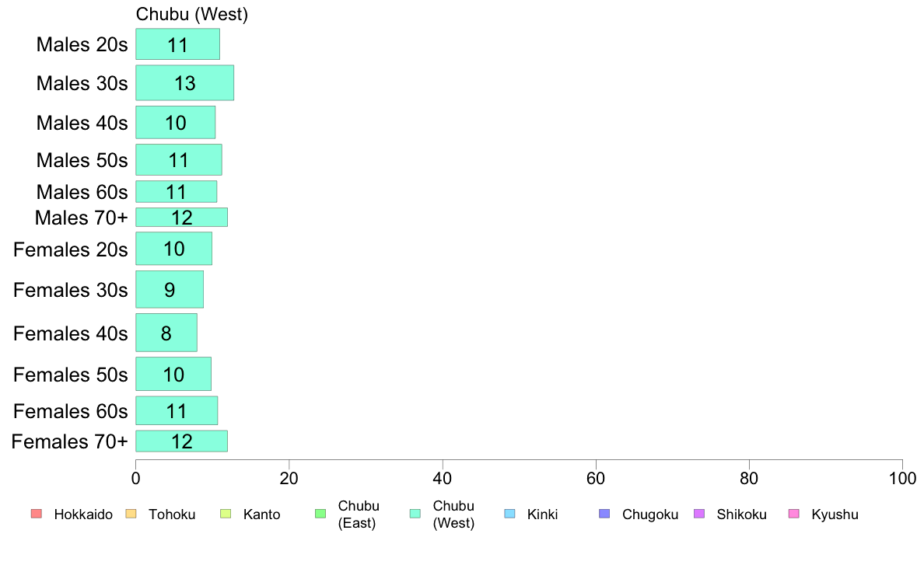Click the Hokkaido red legend swatch

(37, 514)
